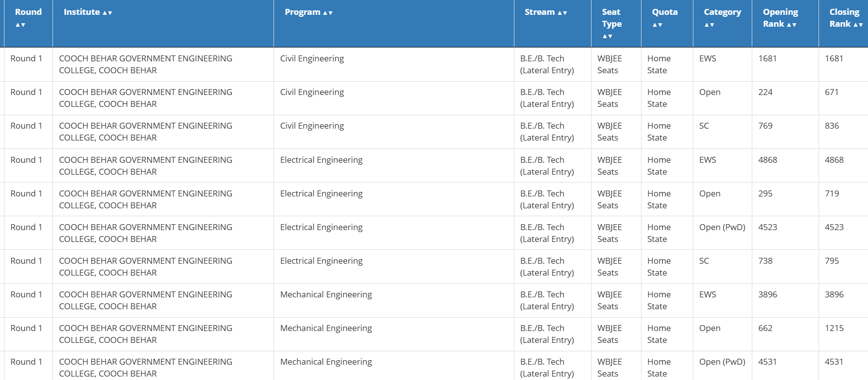
Task: Click the Institute column header text
Action: pos(82,12)
